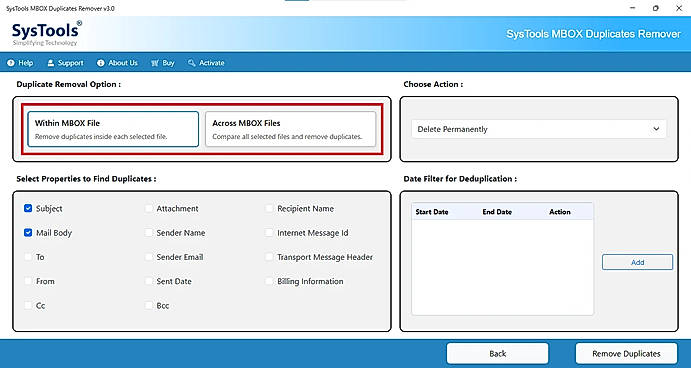Enable the Internet Message Id checkbox
Viewport: 691px width, 368px height.
click(x=269, y=233)
